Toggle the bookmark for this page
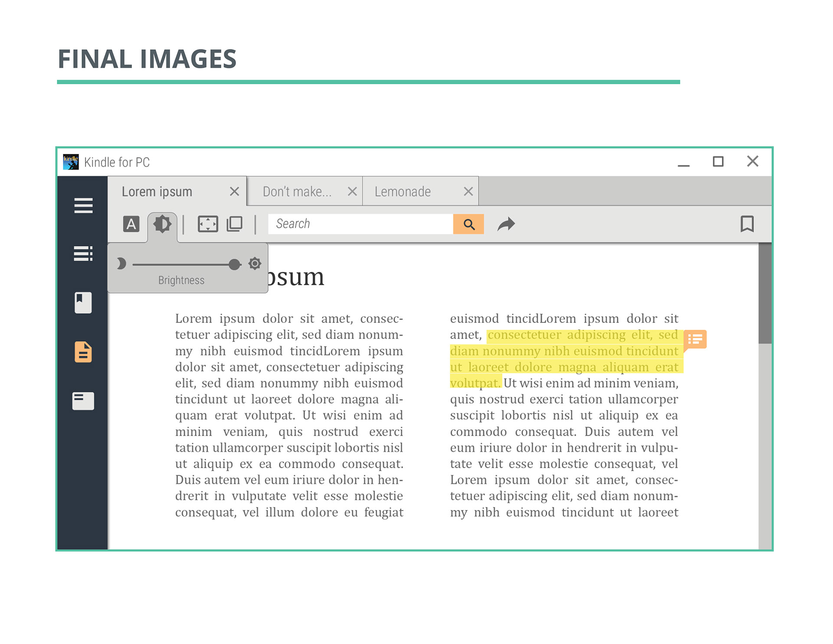 click(x=747, y=224)
